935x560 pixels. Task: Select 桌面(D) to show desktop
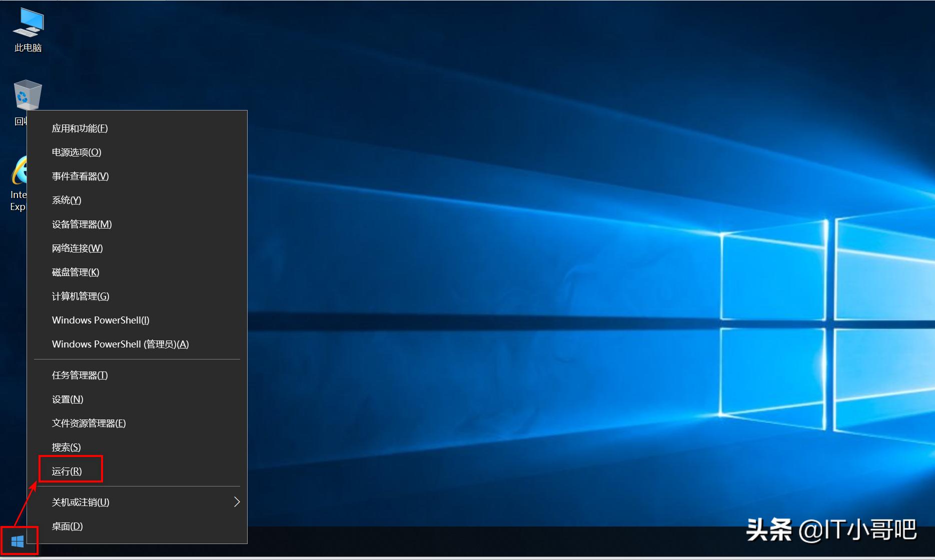(137, 526)
